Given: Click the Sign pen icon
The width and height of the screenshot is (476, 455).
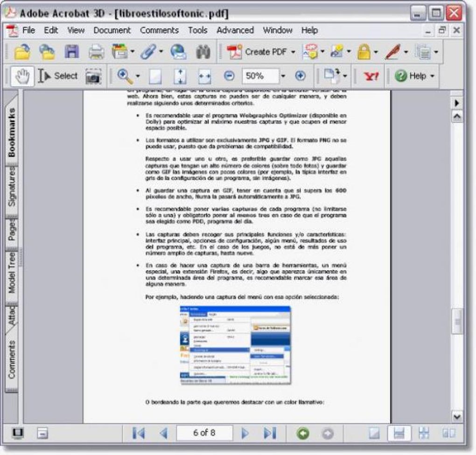Looking at the screenshot, I should 393,52.
